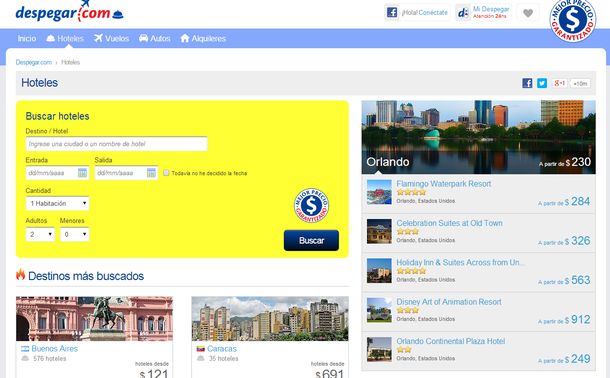Click the Salida date field
Image resolution: width=610 pixels, height=378 pixels.
coord(126,173)
